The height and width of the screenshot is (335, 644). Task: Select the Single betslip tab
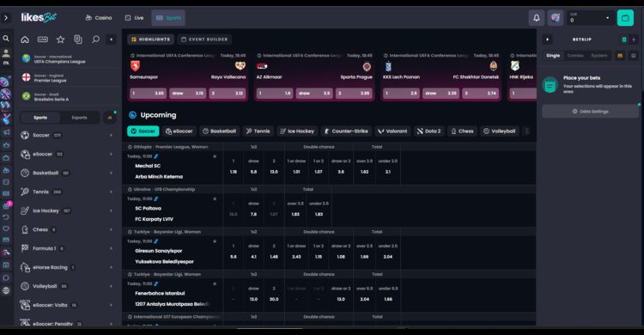click(553, 56)
